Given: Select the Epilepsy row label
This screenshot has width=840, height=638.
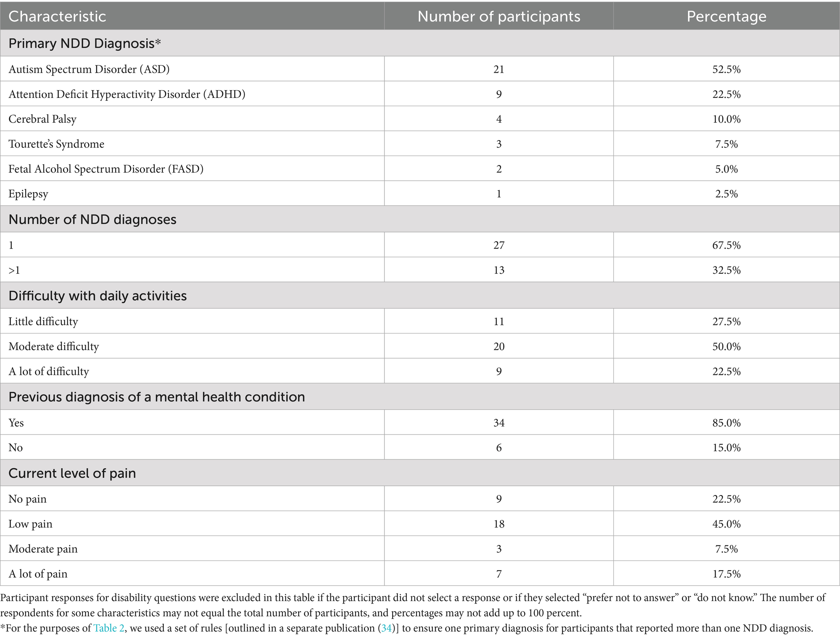Looking at the screenshot, I should pyautogui.click(x=28, y=194).
